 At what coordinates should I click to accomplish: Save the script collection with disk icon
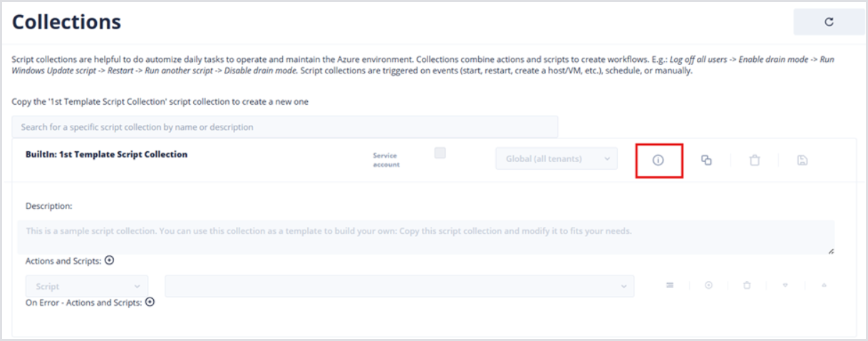(x=802, y=161)
